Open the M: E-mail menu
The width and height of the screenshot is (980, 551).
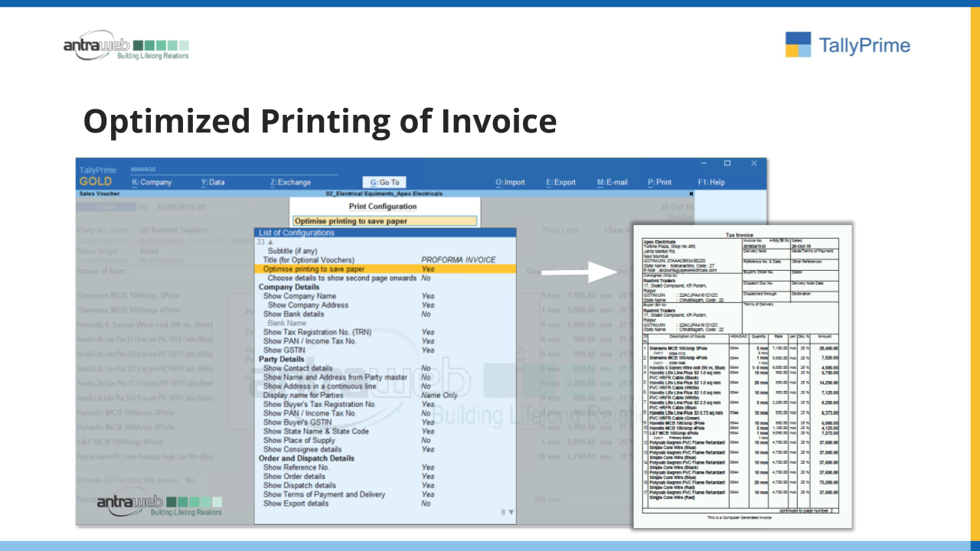click(x=612, y=182)
